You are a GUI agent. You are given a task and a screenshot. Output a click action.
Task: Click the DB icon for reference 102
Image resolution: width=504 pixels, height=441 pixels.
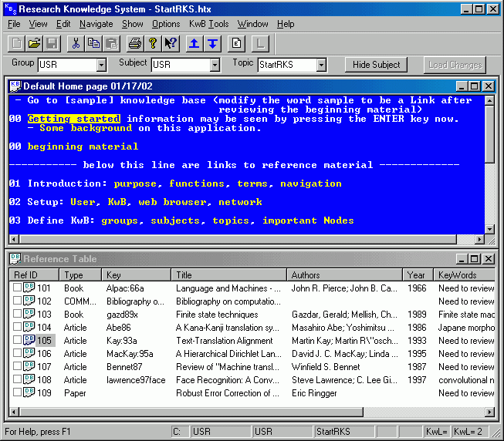[x=29, y=301]
